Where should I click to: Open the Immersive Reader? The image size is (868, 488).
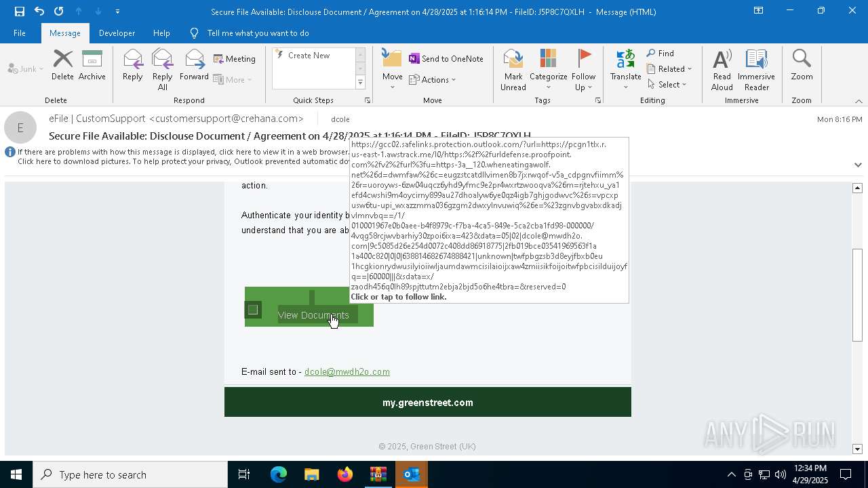[756, 69]
